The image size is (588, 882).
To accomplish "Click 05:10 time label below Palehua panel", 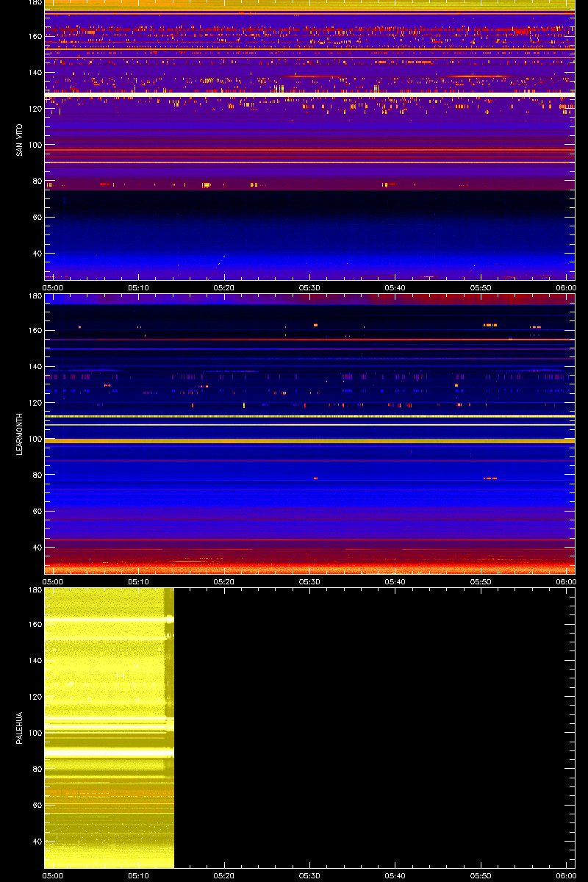I will (137, 875).
